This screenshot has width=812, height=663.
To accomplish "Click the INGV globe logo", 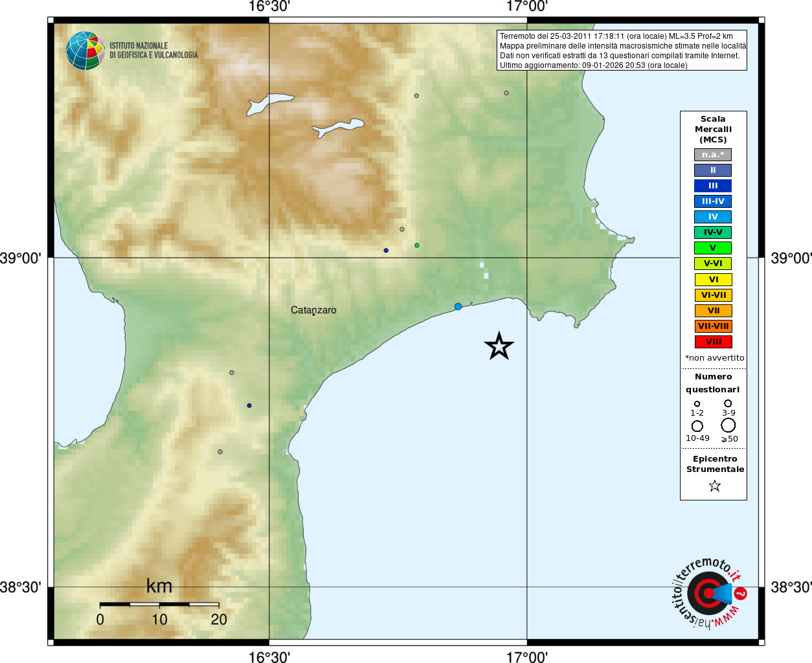I will 85,51.
